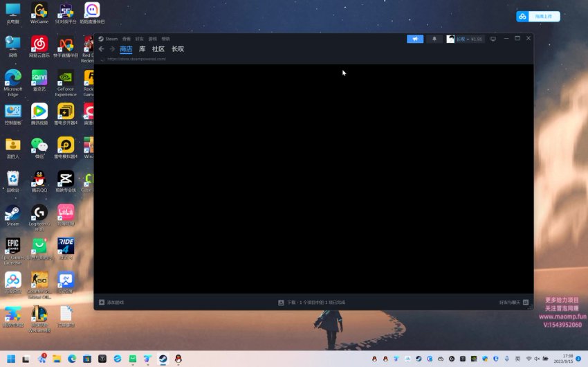Open GeForce Experience desktop shortcut
This screenshot has height=367, width=588.
click(66, 78)
